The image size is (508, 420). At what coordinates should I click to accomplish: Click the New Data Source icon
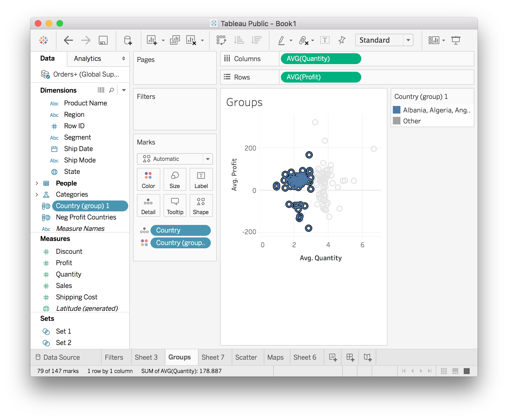click(x=128, y=40)
